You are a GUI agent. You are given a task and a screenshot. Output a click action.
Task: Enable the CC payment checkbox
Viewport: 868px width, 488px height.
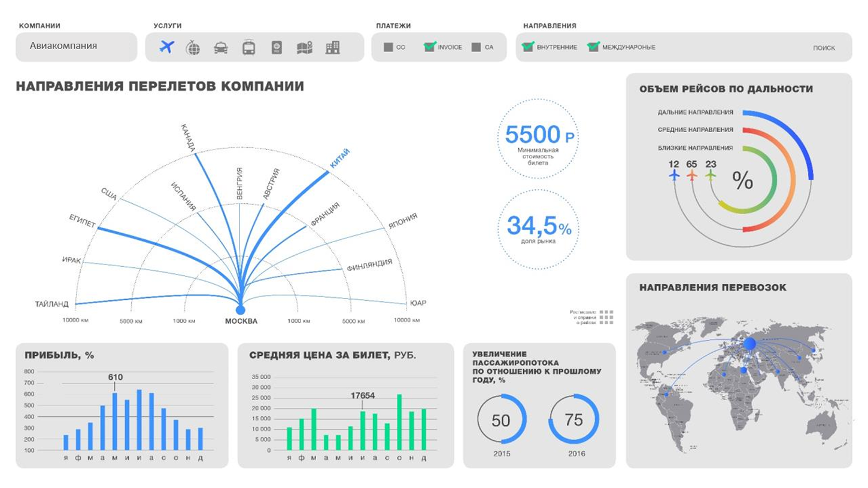coord(388,47)
